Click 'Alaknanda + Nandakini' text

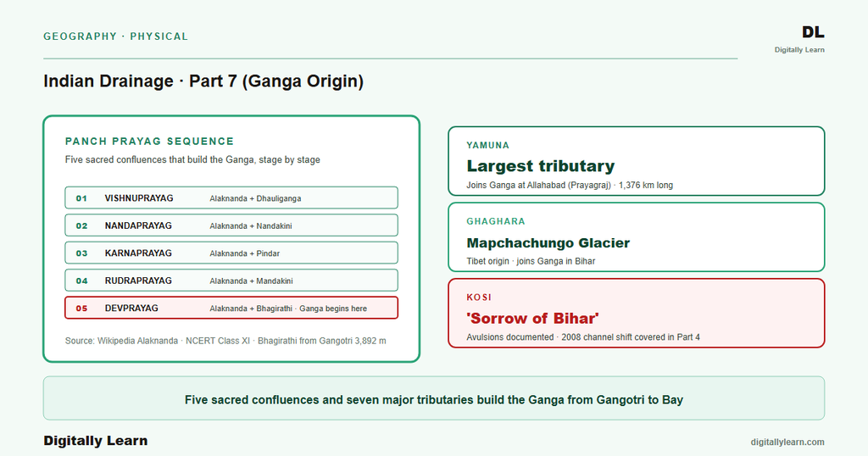[x=251, y=226]
